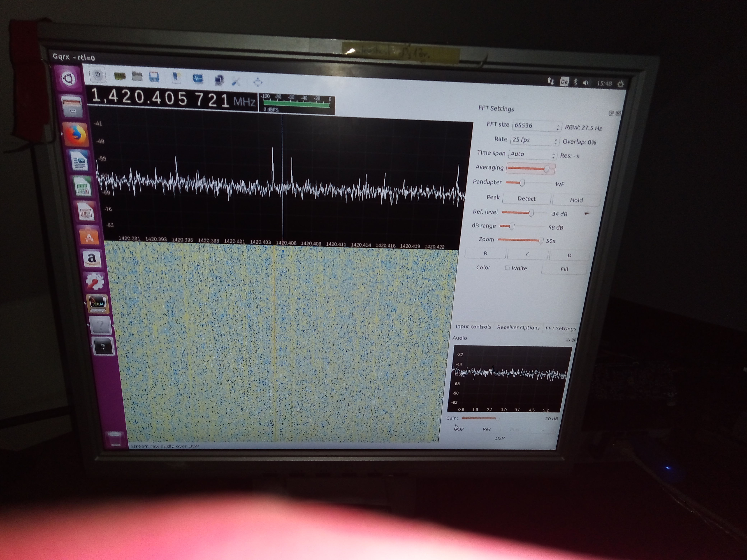Open the FFT size dropdown
747x560 pixels.
pyautogui.click(x=536, y=126)
